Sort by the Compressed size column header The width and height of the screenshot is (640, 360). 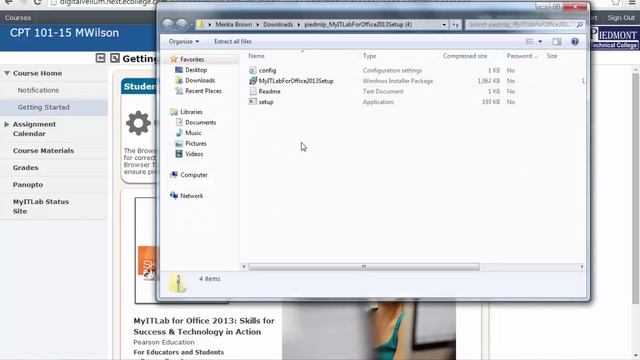coord(465,56)
